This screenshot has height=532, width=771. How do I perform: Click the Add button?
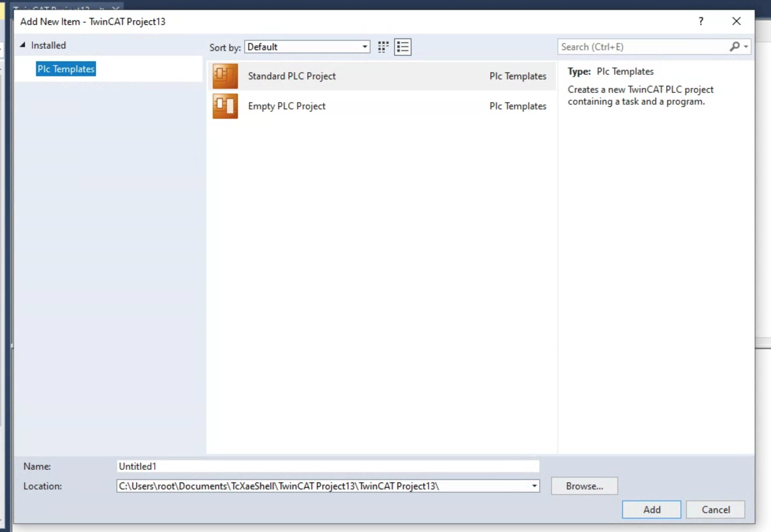[x=652, y=509]
